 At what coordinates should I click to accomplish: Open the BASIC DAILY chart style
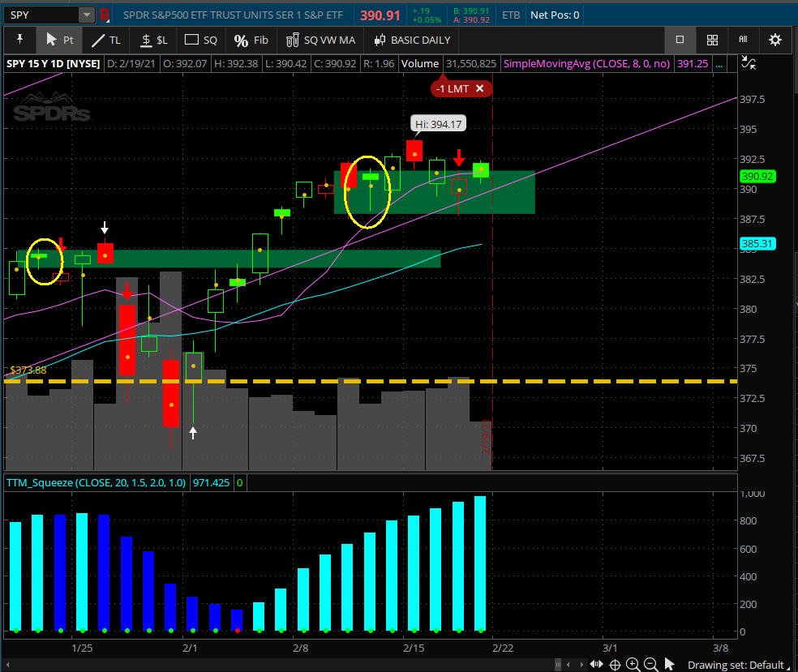click(411, 40)
